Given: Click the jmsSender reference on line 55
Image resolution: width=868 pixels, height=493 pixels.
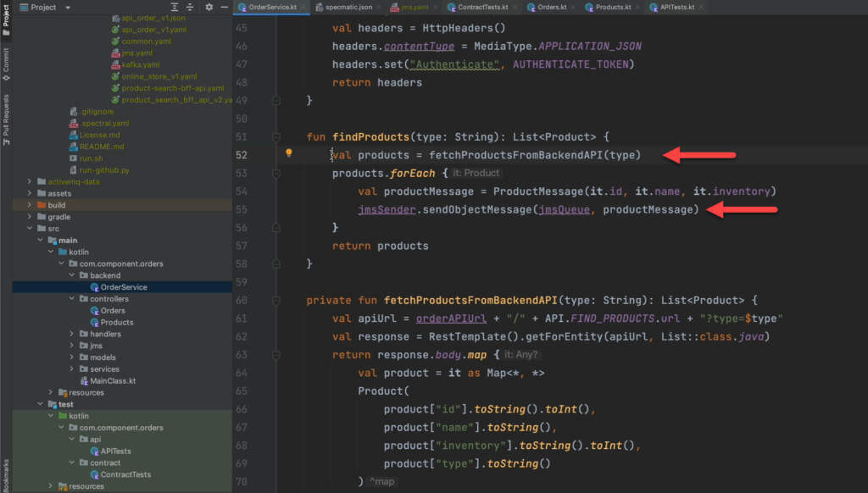Looking at the screenshot, I should click(386, 209).
